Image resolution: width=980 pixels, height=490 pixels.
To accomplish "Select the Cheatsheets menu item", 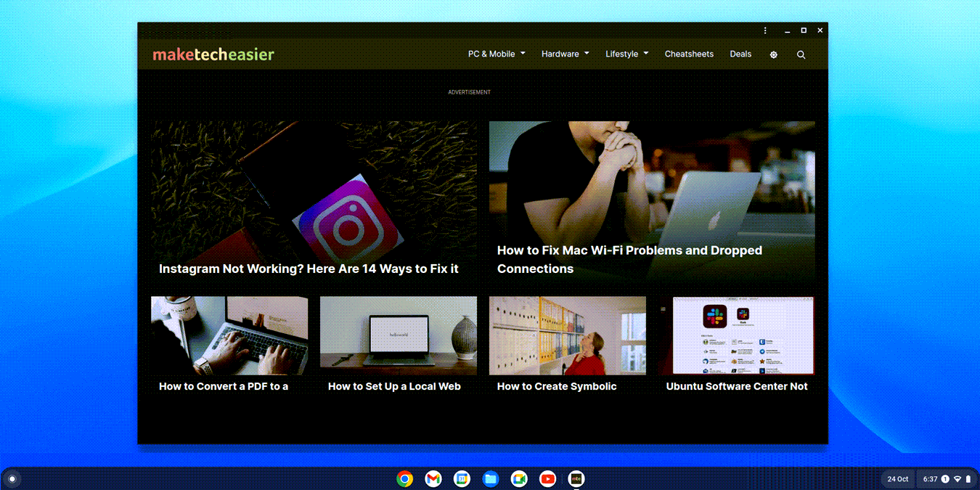I will [689, 54].
